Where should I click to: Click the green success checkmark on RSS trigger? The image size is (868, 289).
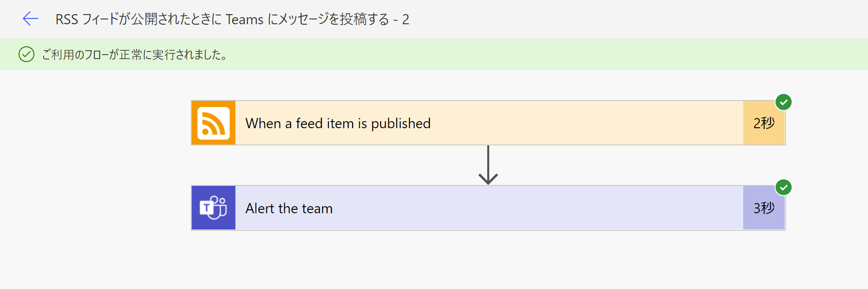point(784,102)
